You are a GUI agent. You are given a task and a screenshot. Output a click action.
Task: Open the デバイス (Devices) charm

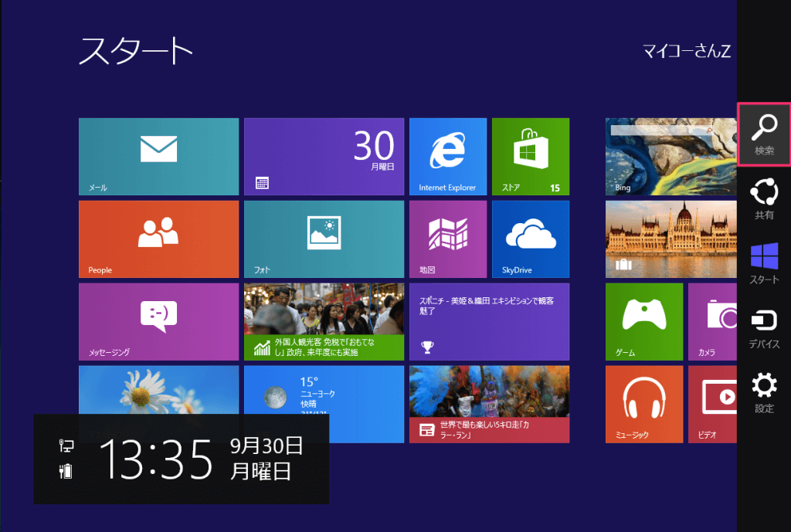(764, 328)
